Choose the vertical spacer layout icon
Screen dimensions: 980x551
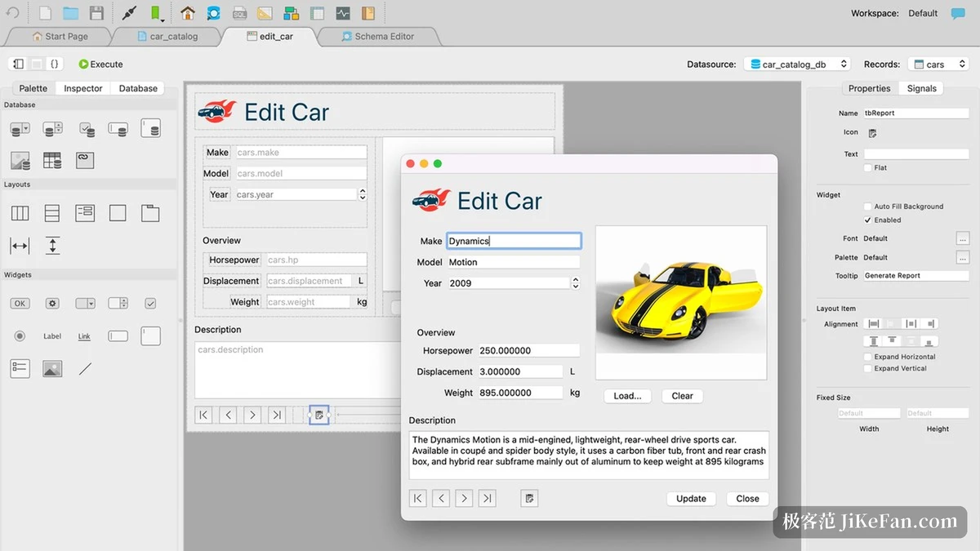[x=52, y=246]
